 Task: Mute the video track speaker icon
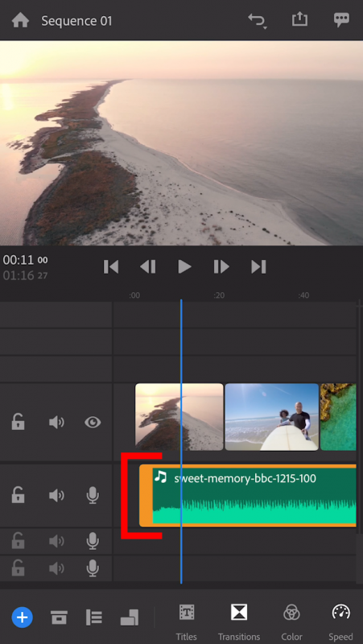click(56, 422)
